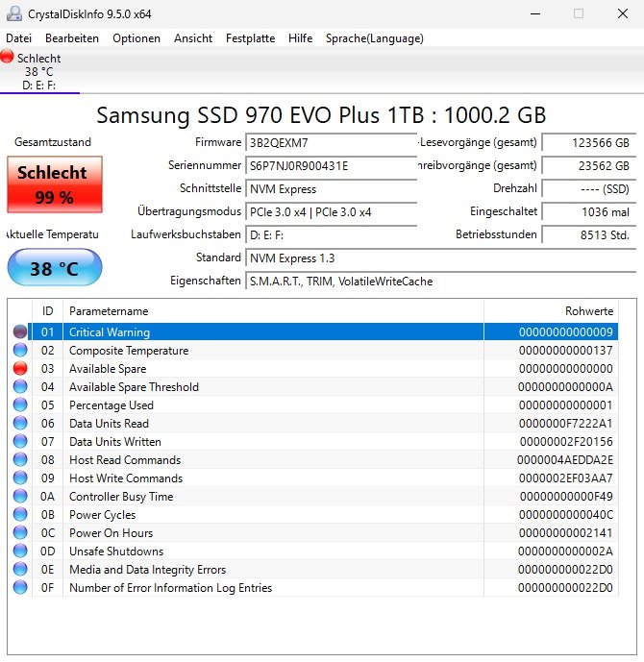
Task: Click the Firmware field 3B2QEXM7
Action: pyautogui.click(x=331, y=142)
